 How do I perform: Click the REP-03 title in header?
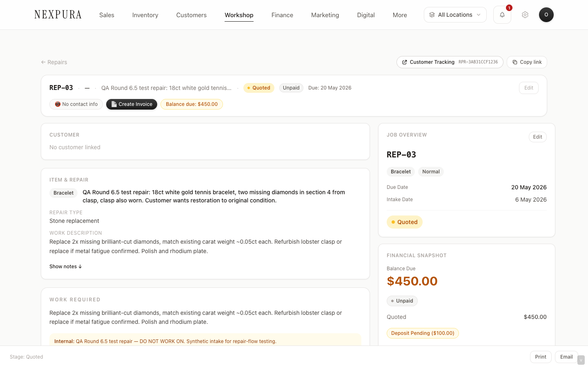tap(61, 88)
